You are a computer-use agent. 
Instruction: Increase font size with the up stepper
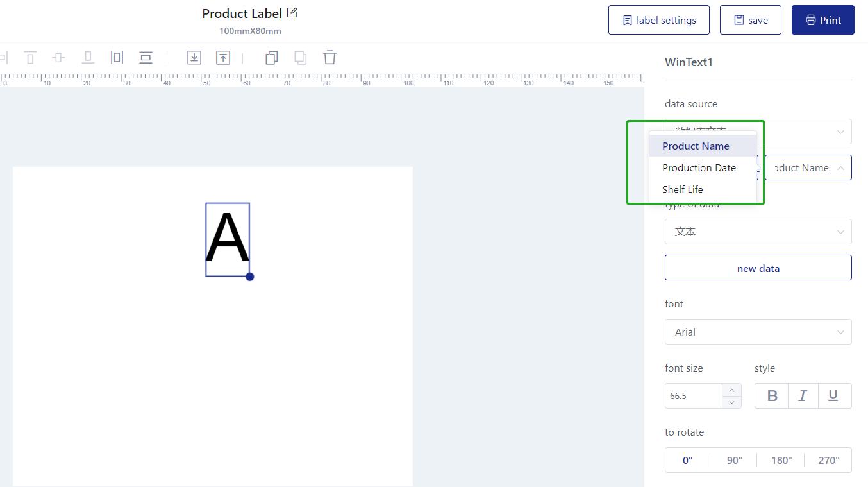[731, 389]
